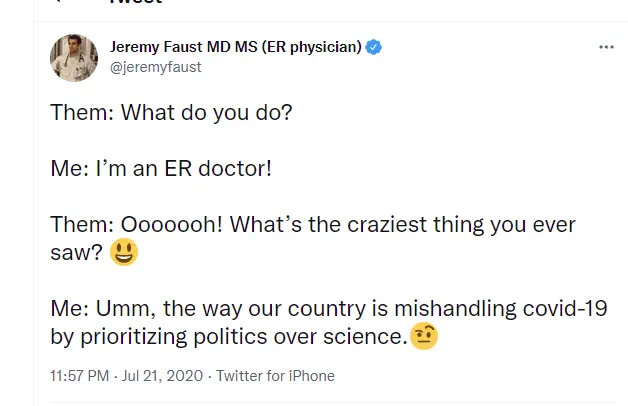Open the three-dot more options menu

point(606,47)
